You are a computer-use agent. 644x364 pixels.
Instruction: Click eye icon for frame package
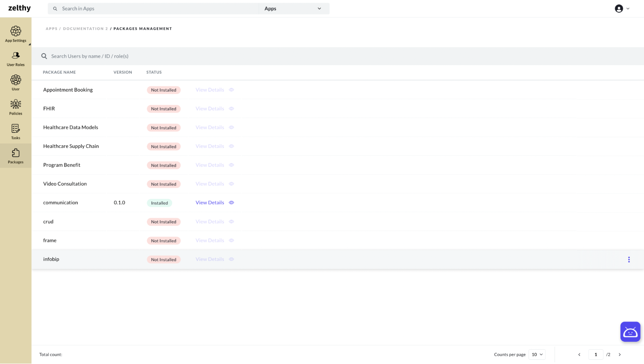(x=231, y=241)
